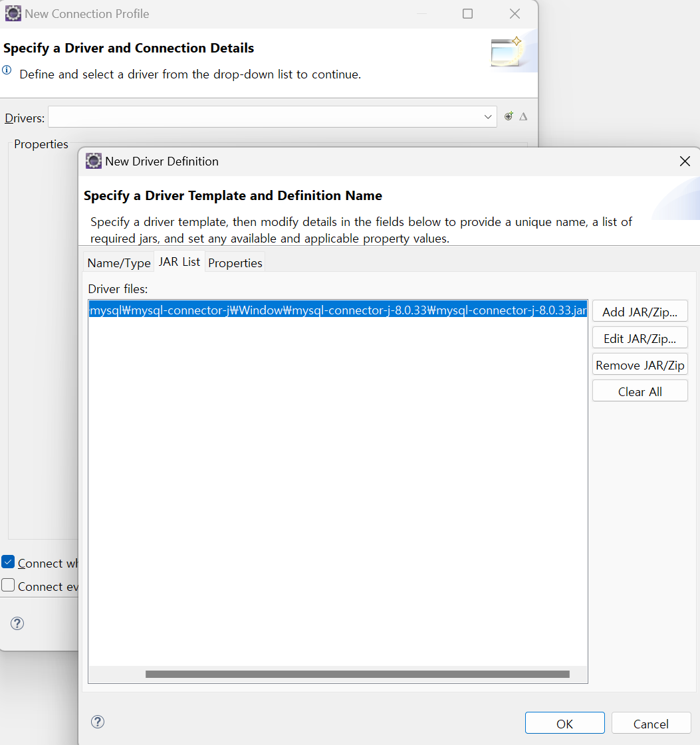
Task: Click the Add JAR/Zip button
Action: pyautogui.click(x=640, y=312)
